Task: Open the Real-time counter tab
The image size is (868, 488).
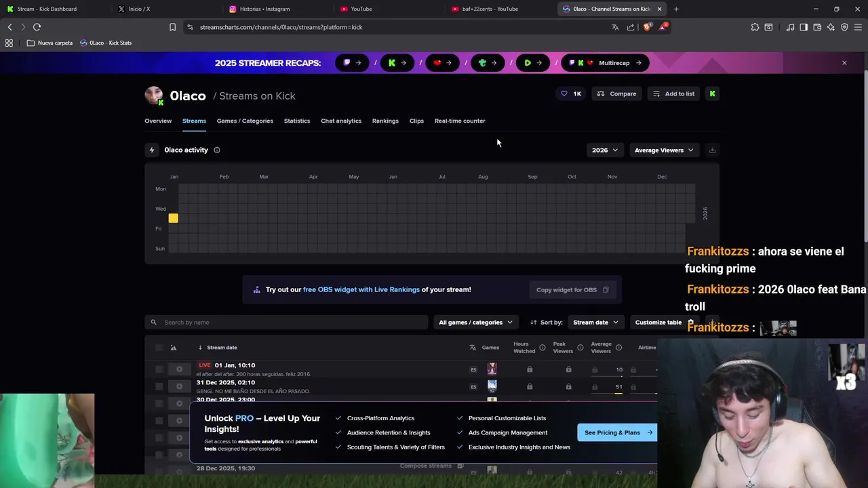Action: point(460,121)
